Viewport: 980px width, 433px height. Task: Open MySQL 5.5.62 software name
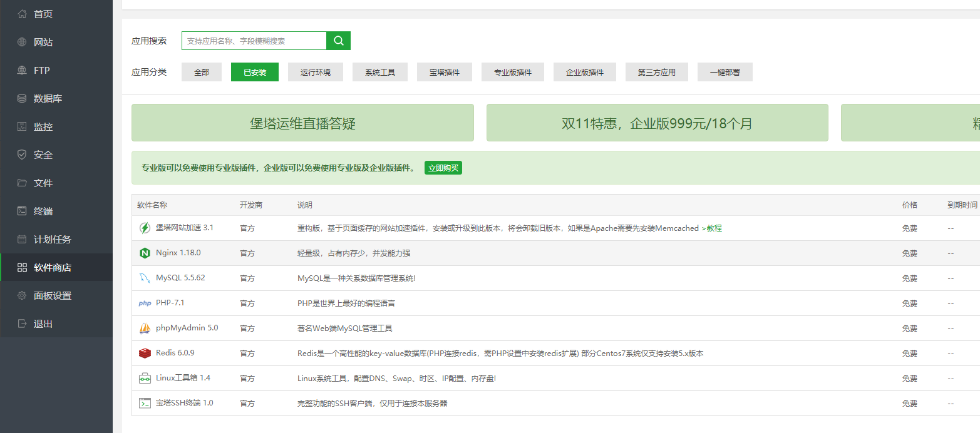(x=180, y=278)
